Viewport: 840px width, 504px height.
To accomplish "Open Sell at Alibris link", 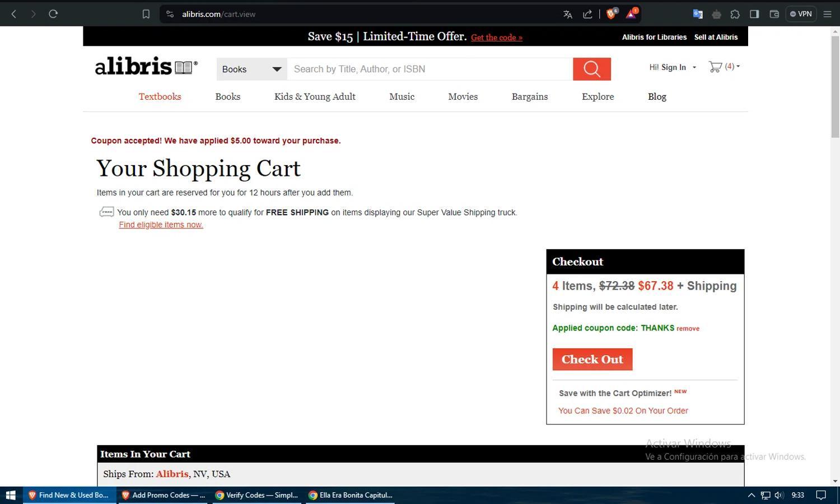I will [x=716, y=37].
